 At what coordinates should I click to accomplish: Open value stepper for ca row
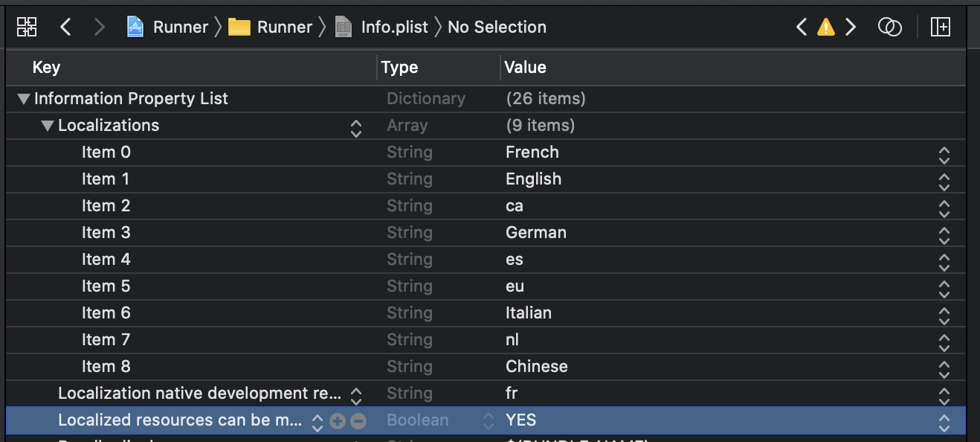[944, 208]
